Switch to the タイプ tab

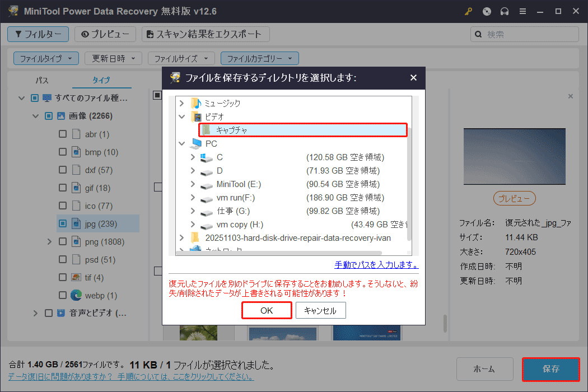101,80
